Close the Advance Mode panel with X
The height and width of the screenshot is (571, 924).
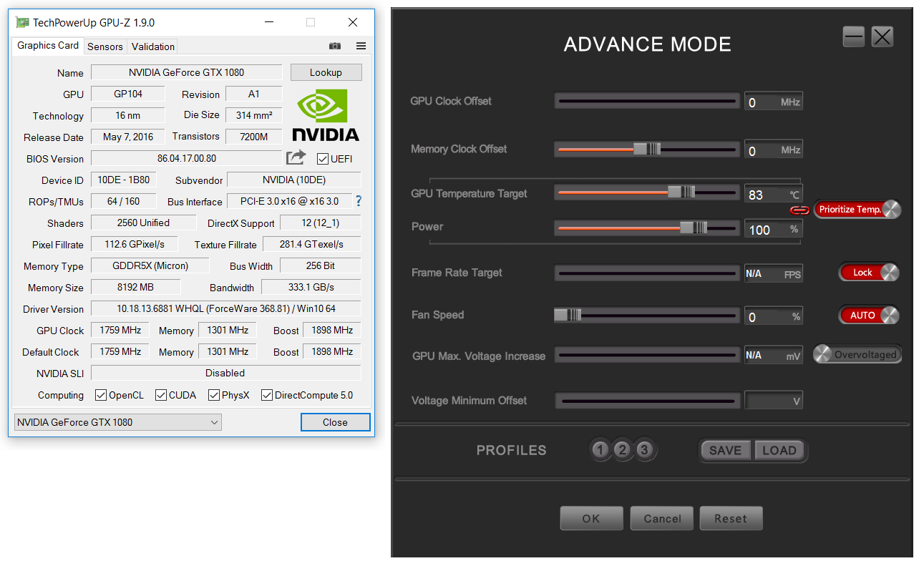(882, 36)
